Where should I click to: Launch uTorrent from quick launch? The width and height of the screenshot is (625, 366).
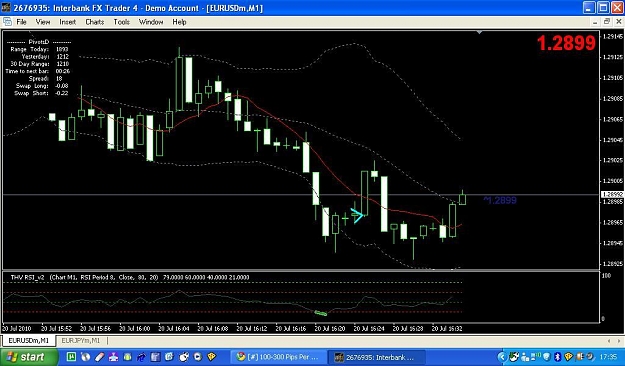coord(71,356)
